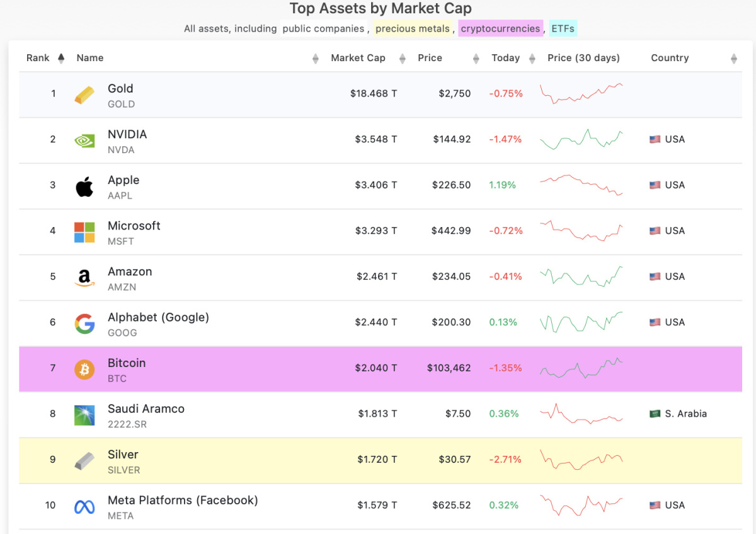Click Gold's 30-day price chart

[581, 93]
